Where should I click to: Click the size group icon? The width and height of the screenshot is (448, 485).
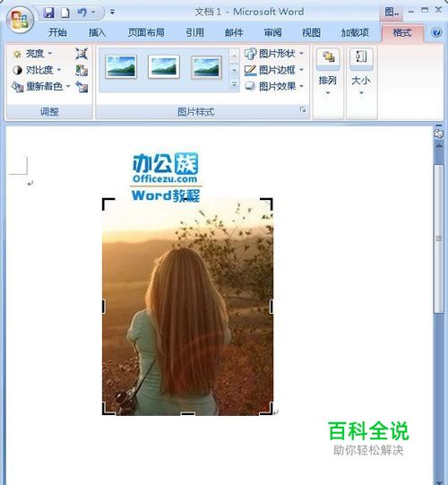click(x=361, y=57)
